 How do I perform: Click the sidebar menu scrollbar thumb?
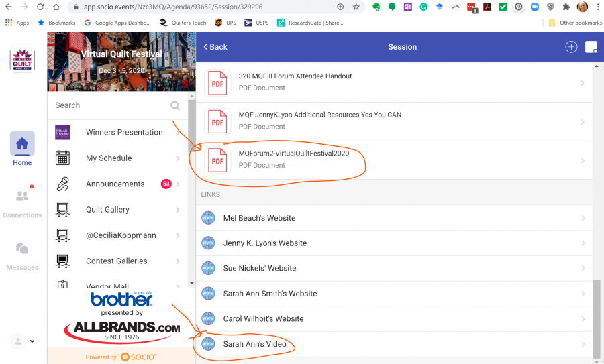coord(192,126)
